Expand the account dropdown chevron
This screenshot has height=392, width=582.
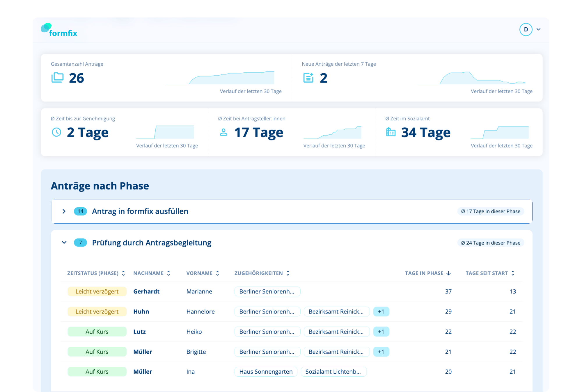coord(538,29)
